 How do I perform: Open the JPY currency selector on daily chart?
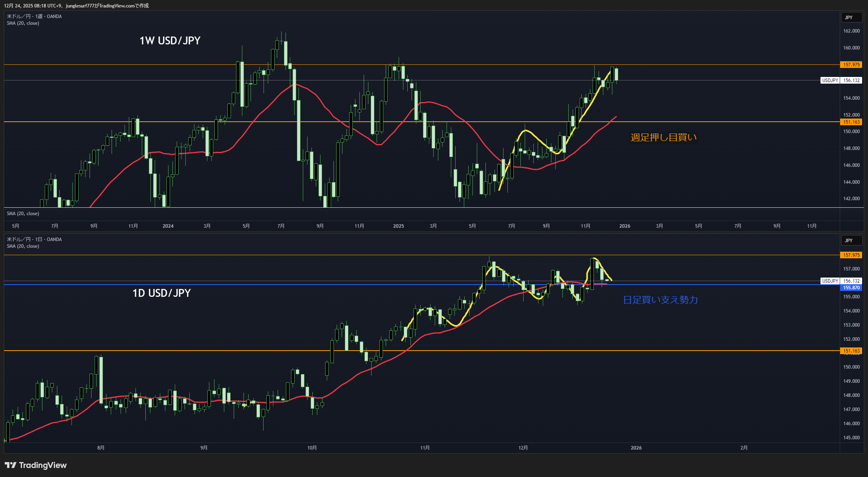851,241
